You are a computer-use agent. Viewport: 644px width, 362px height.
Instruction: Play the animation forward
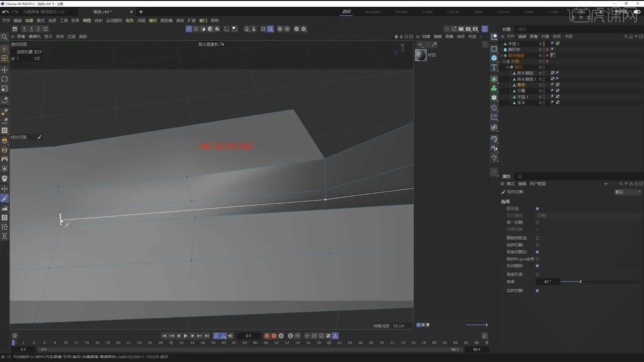[x=185, y=336]
